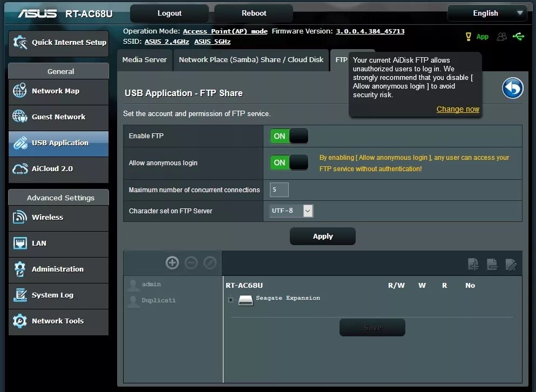Click the General section header
Image resolution: width=536 pixels, height=392 pixels.
(x=58, y=71)
